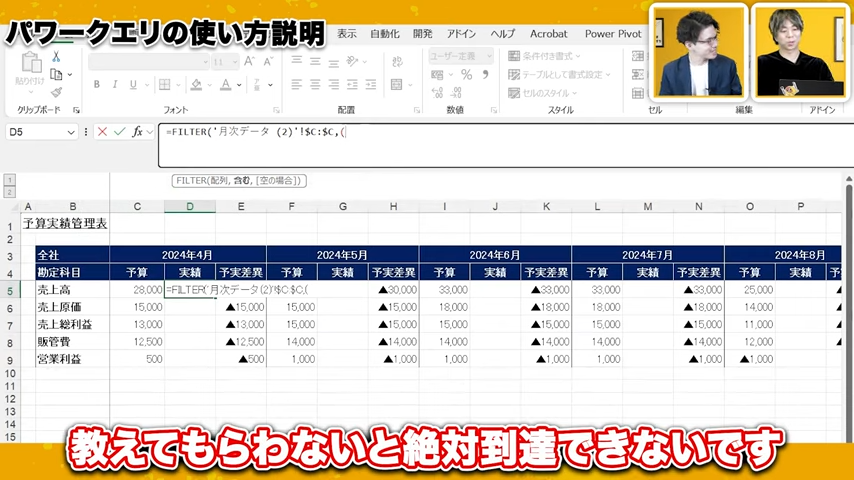Open the Power Pivot ribbon tab
854x480 pixels.
(x=613, y=34)
